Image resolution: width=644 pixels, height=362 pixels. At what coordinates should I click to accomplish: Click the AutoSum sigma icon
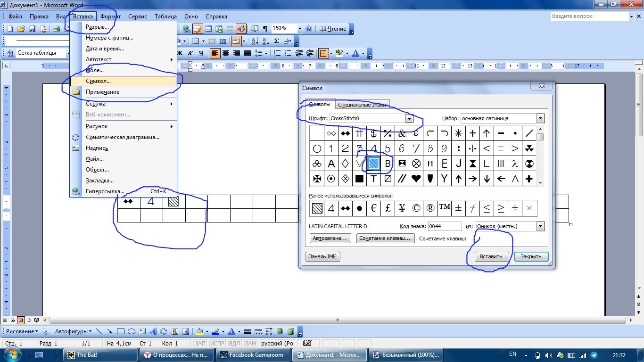[276, 41]
